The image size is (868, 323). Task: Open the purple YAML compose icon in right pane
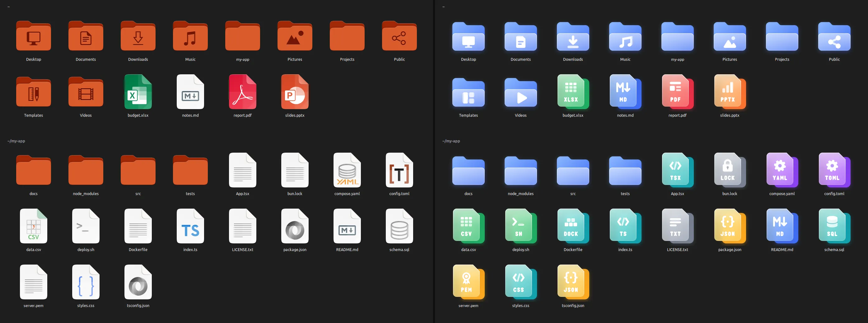point(782,170)
